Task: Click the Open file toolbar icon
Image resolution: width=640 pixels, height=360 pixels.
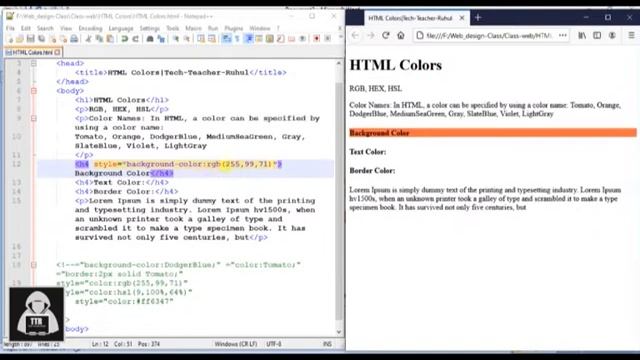Action: (20, 39)
